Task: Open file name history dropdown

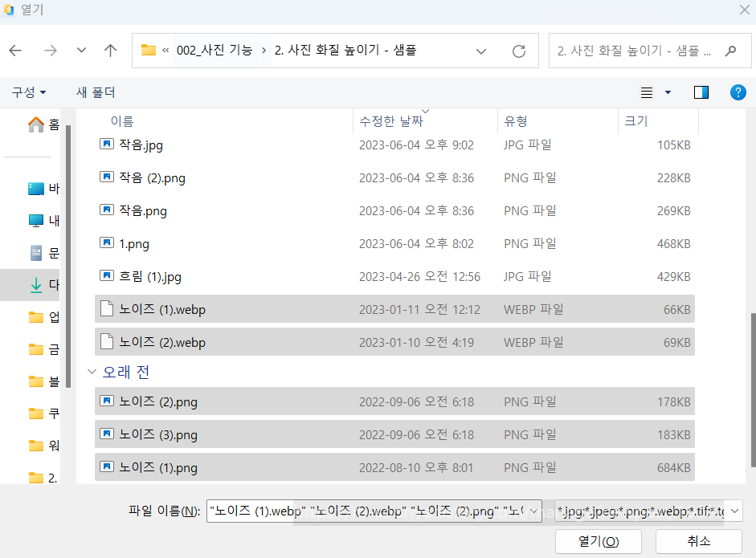Action: (x=533, y=511)
